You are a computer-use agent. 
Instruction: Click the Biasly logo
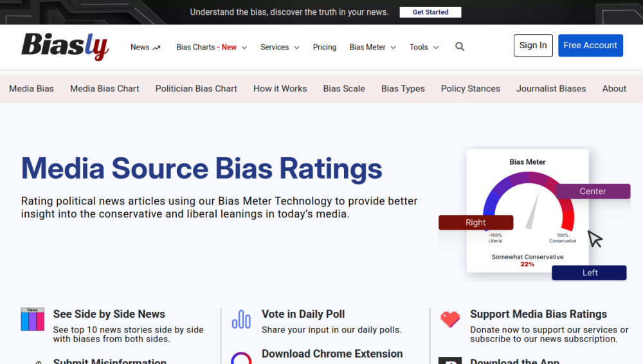click(x=65, y=46)
